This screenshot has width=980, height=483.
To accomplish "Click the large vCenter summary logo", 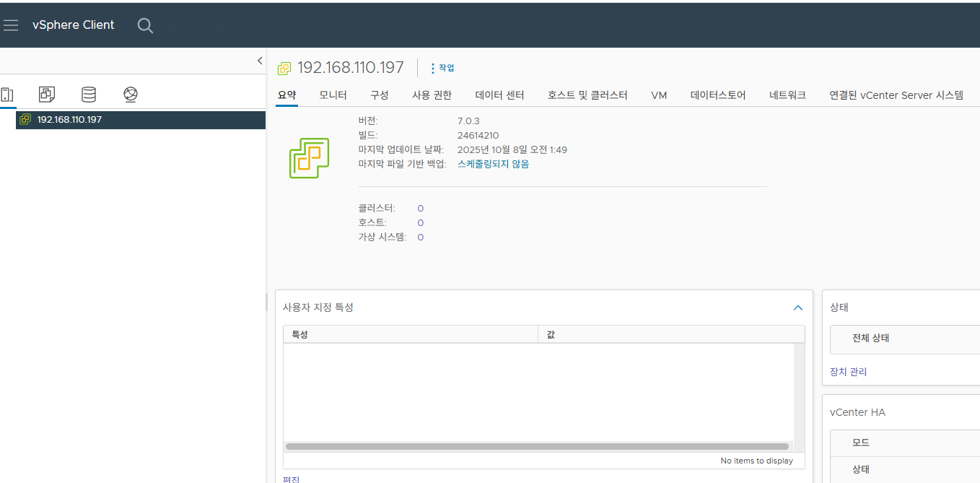I will (x=309, y=158).
